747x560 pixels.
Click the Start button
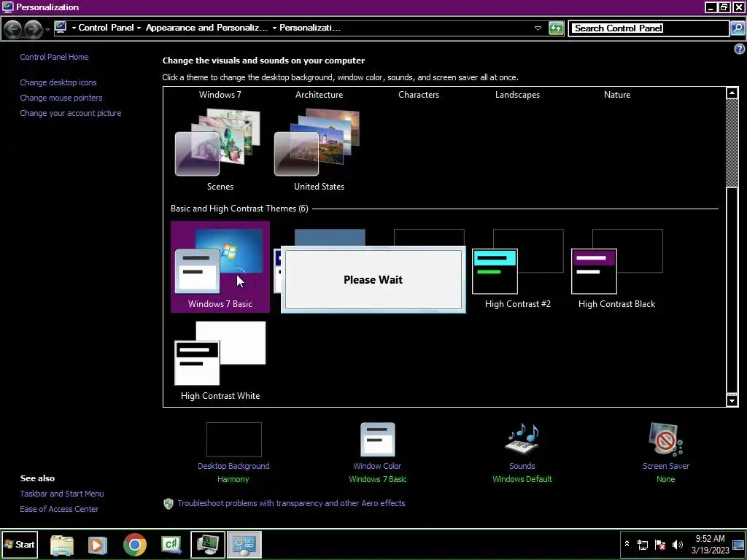click(x=19, y=544)
